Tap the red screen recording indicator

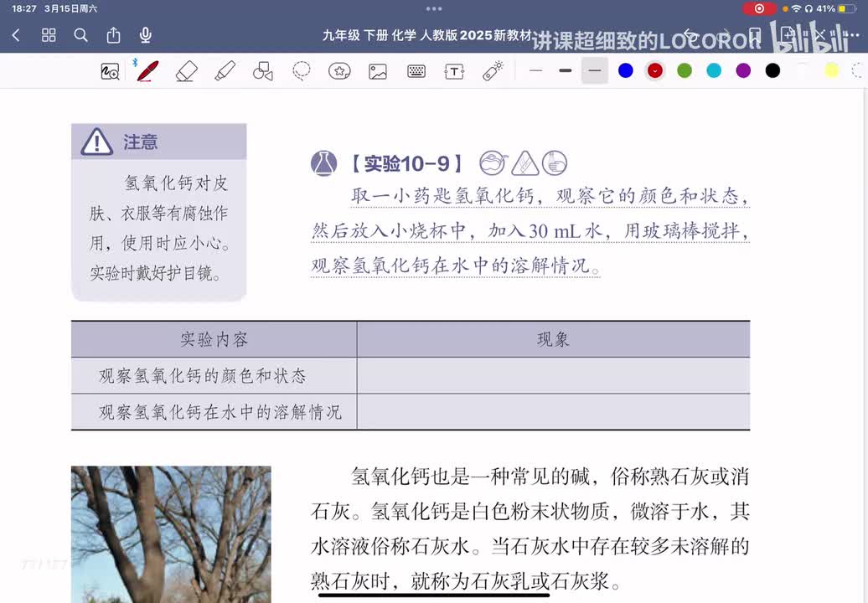[759, 9]
